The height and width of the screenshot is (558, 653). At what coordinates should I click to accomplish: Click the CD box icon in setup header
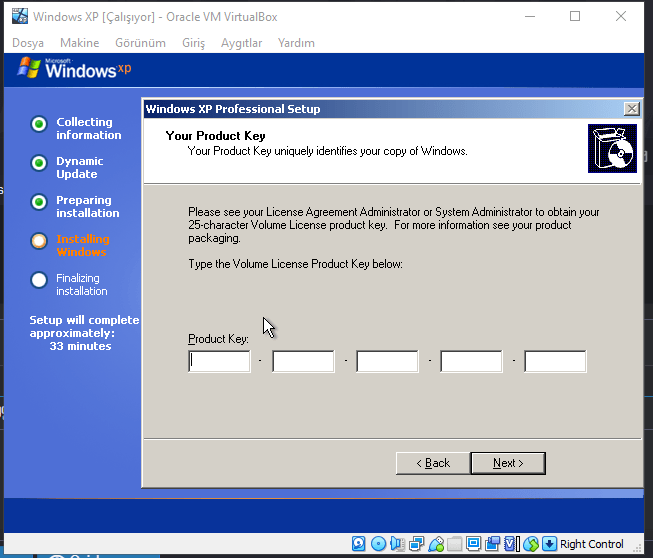click(612, 148)
